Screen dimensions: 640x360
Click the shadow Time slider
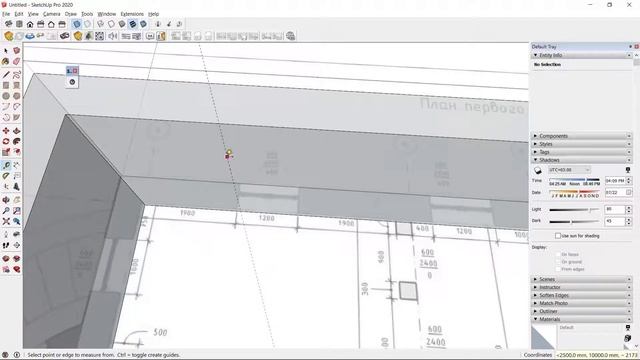point(574,180)
